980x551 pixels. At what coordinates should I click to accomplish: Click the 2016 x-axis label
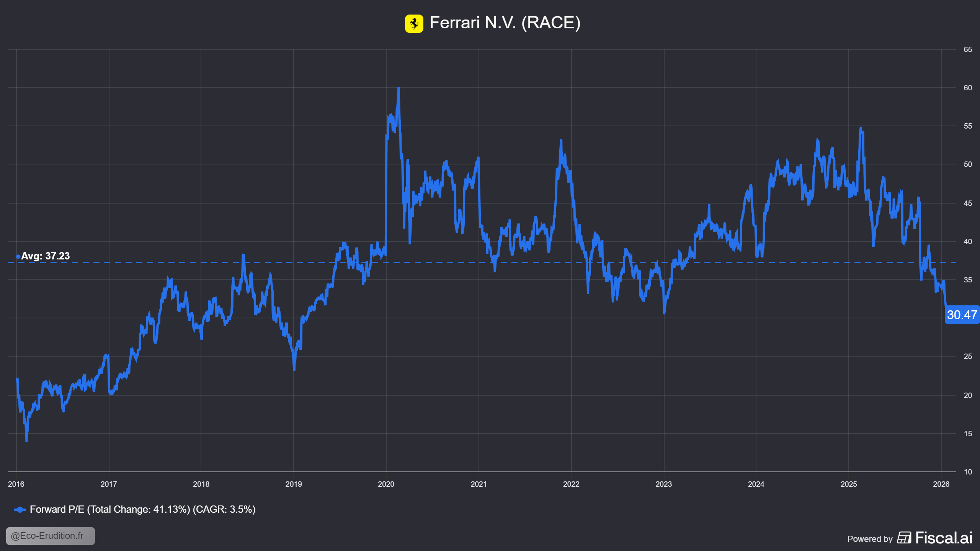click(x=16, y=484)
